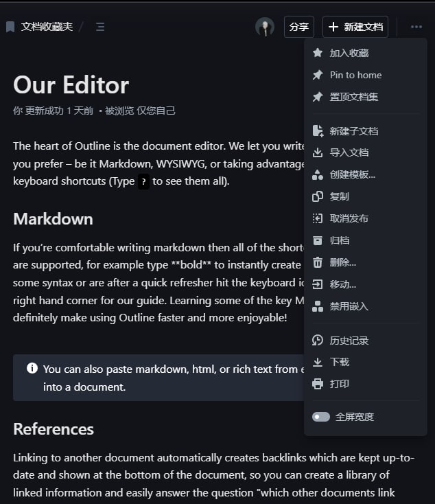Click the 新建子文档 document icon

pyautogui.click(x=317, y=130)
